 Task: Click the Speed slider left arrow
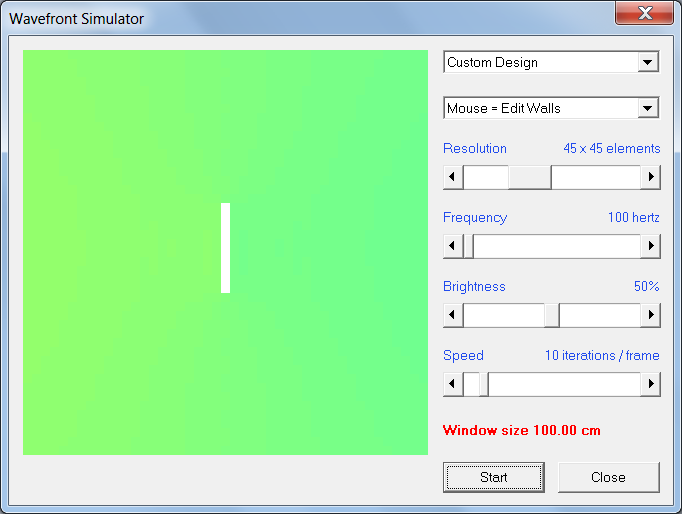(453, 384)
